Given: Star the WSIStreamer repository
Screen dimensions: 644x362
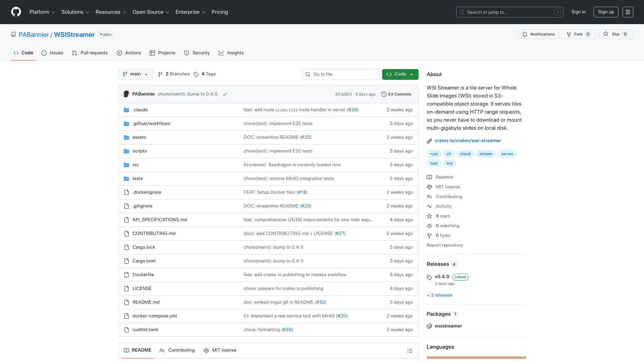Looking at the screenshot, I should 616,34.
